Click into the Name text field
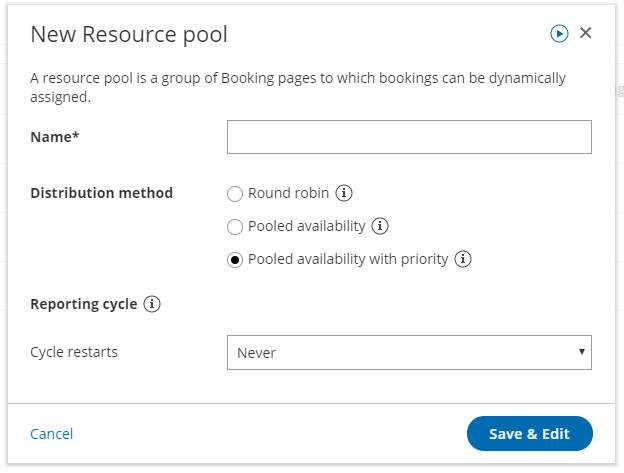 [x=409, y=137]
